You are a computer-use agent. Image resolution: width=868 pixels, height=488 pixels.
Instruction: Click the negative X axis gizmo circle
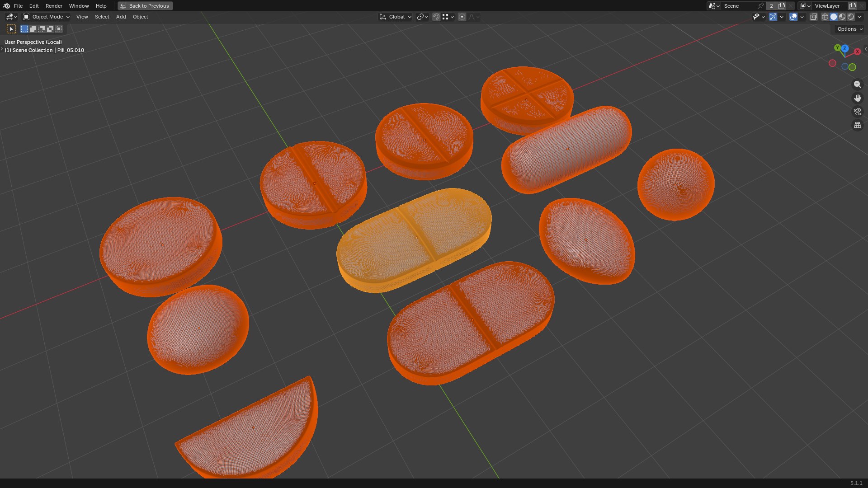[x=832, y=63]
